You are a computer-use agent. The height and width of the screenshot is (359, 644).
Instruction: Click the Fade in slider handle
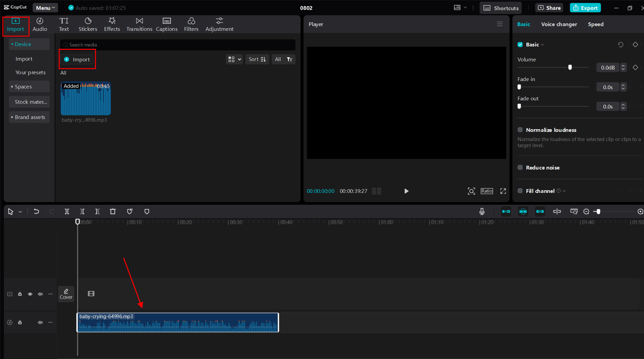pyautogui.click(x=519, y=87)
